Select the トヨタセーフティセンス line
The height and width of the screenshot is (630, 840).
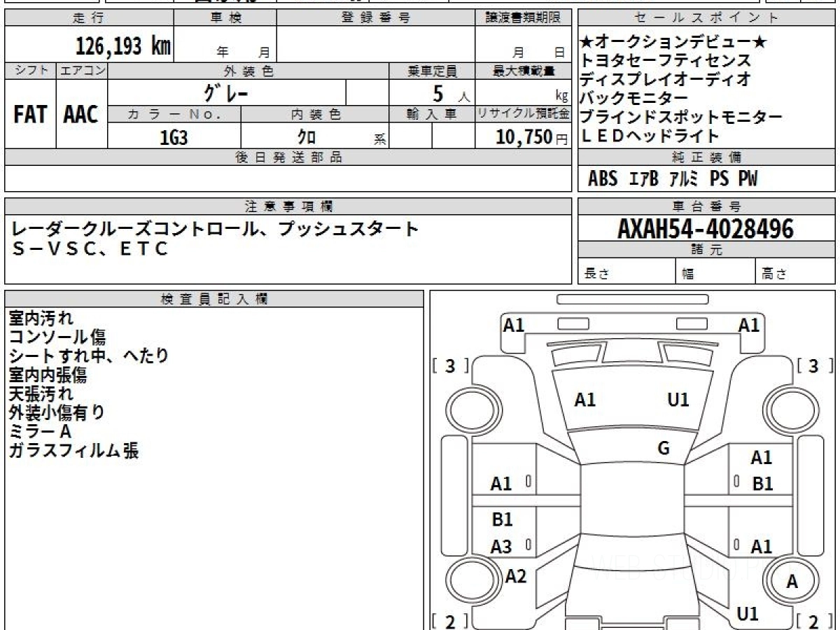[665, 62]
